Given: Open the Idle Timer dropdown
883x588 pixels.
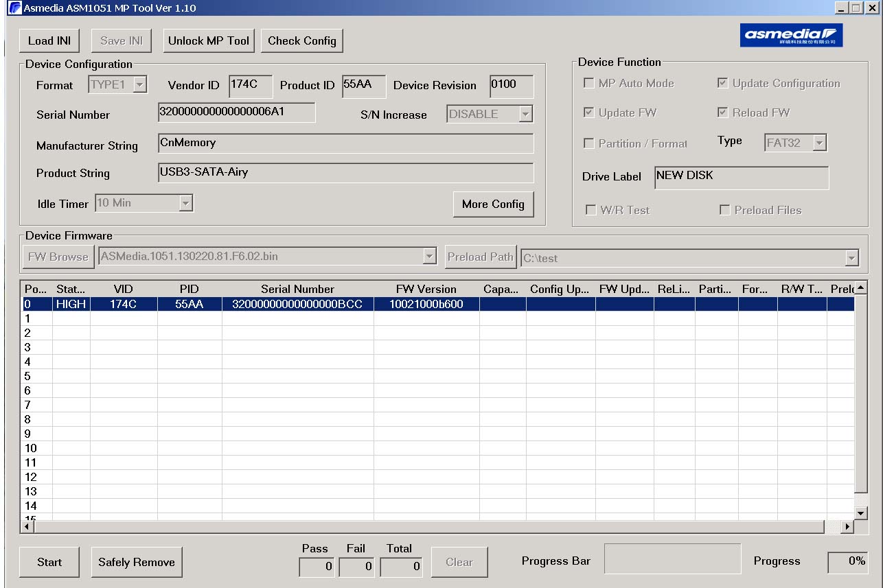Looking at the screenshot, I should tap(185, 203).
